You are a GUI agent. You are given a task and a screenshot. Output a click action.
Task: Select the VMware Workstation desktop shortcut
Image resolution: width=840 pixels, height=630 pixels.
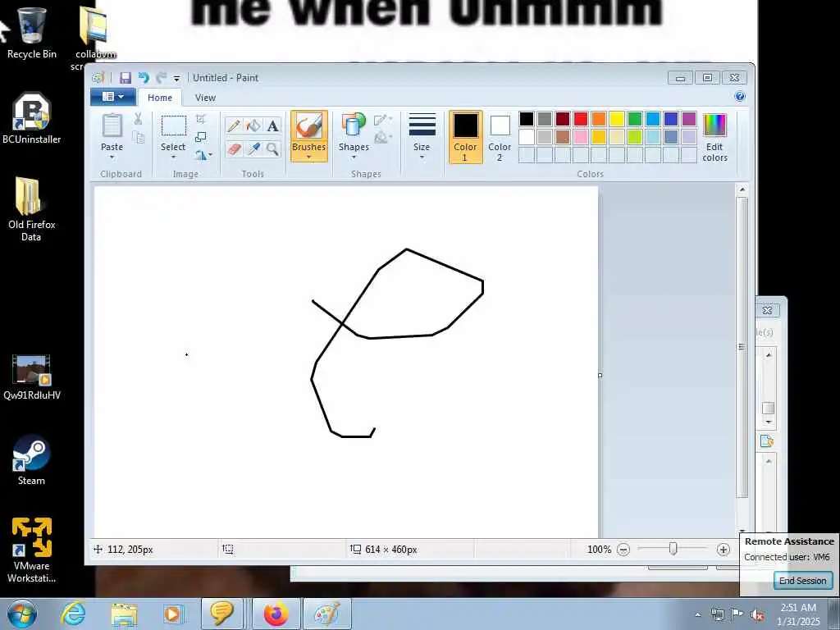[x=32, y=550]
